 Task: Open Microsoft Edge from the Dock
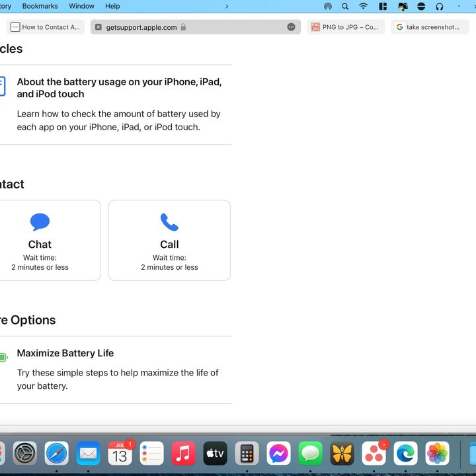tap(405, 454)
